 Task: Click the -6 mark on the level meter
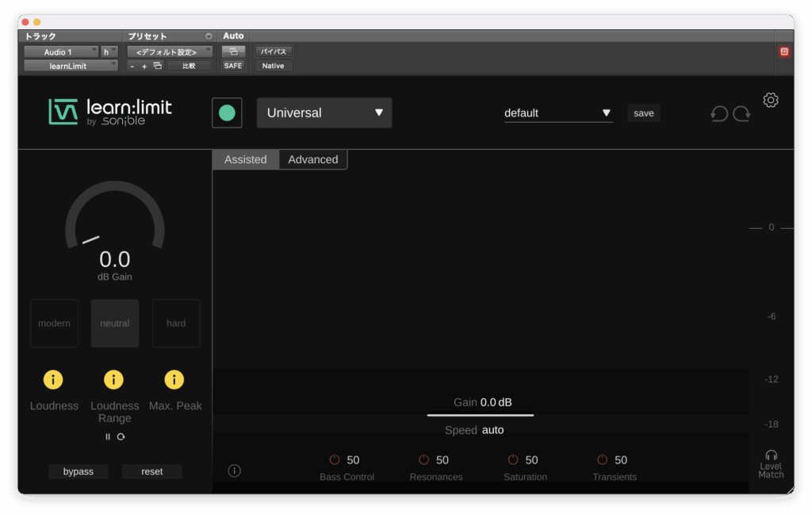point(771,316)
